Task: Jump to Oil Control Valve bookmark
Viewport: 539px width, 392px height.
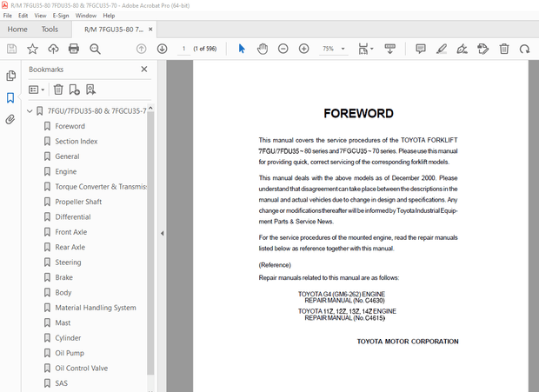Action: 82,368
